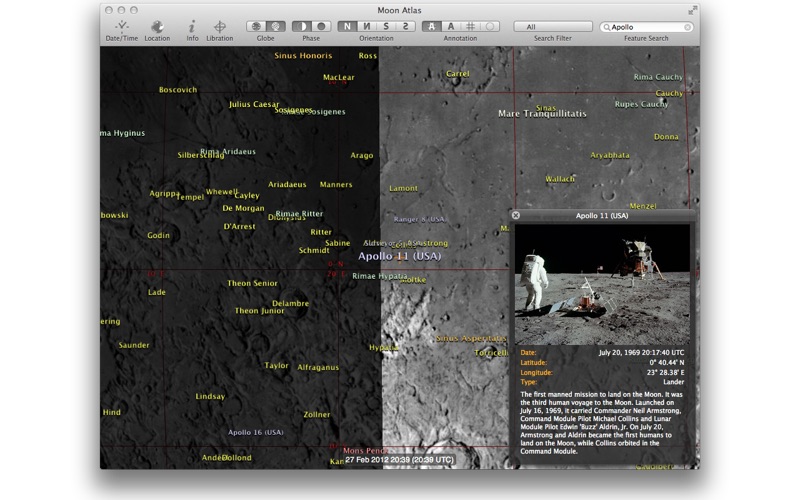The image size is (800, 500).
Task: Click the Sinus Honoris label
Action: (303, 56)
